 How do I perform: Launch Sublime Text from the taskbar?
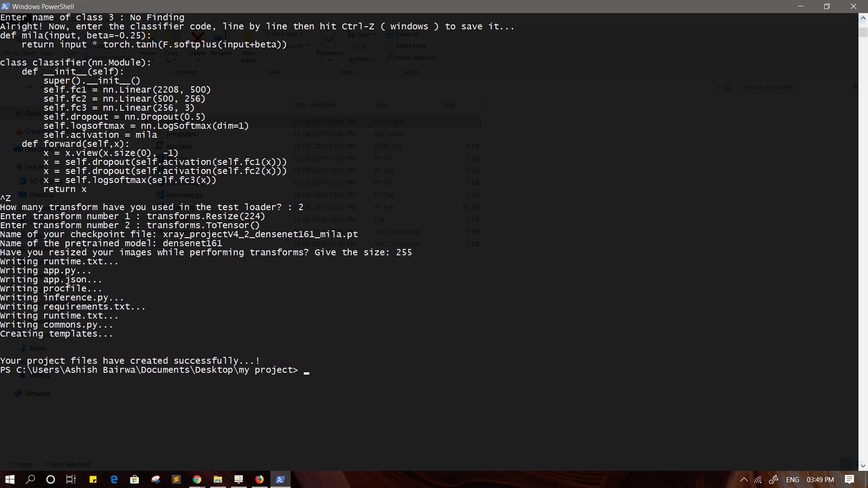(176, 479)
